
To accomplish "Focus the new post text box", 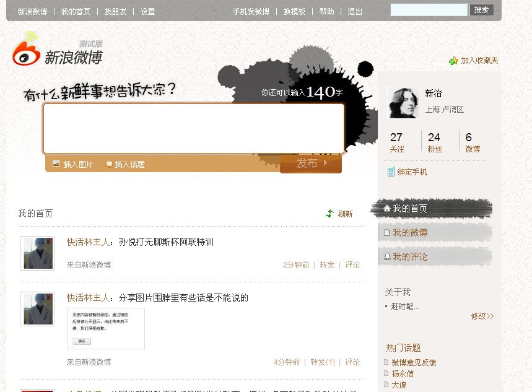I will [x=193, y=128].
